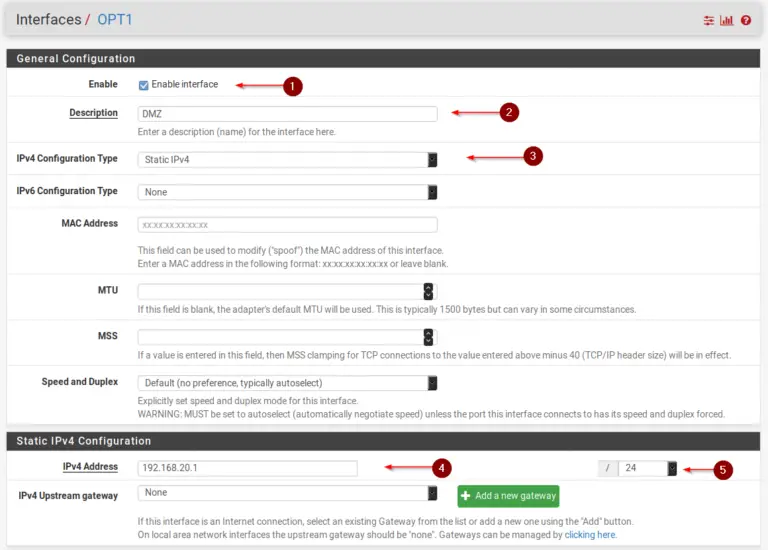This screenshot has width=768, height=550.
Task: Click the IPv4 Configuration Type label
Action: 67,159
